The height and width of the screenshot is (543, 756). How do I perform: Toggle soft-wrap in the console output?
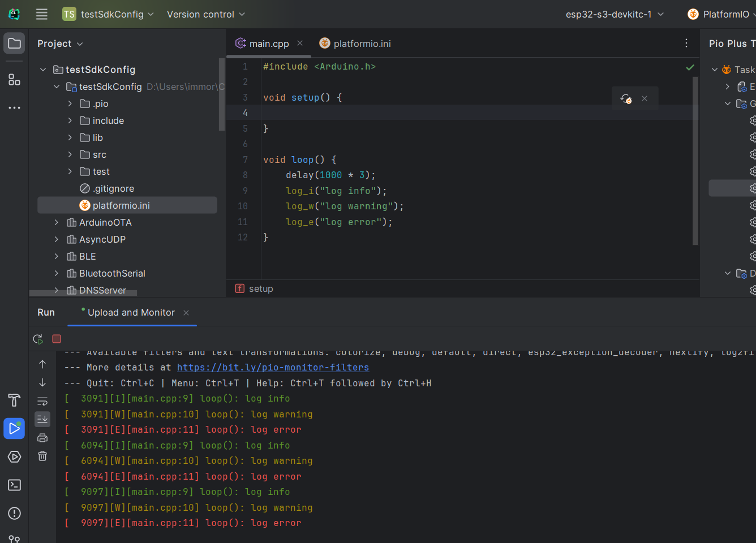click(42, 401)
